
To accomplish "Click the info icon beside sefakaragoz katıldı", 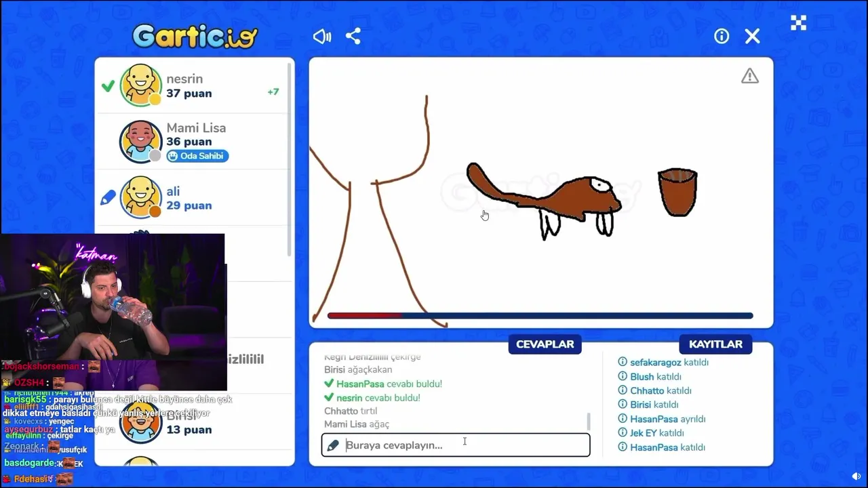I will 623,363.
